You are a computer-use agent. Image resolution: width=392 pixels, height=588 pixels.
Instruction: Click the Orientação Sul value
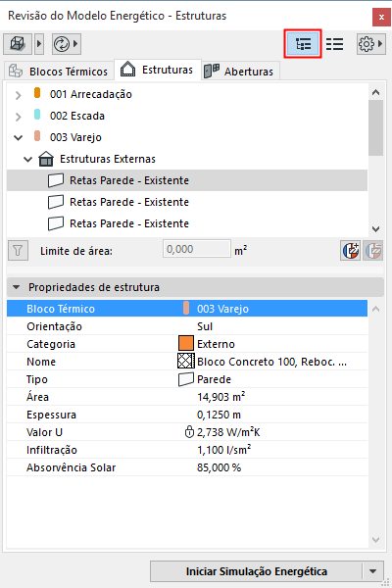(x=205, y=326)
